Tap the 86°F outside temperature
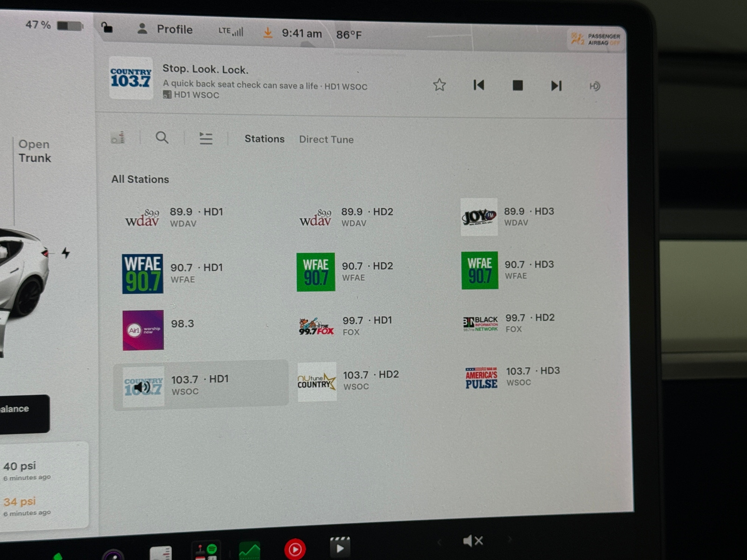Viewport: 747px width, 560px height. (349, 35)
